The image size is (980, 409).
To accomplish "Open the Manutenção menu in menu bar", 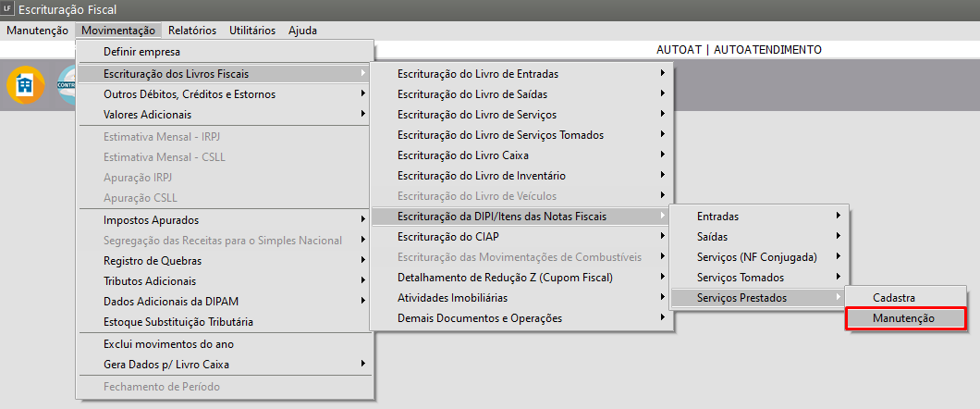I will (x=37, y=30).
